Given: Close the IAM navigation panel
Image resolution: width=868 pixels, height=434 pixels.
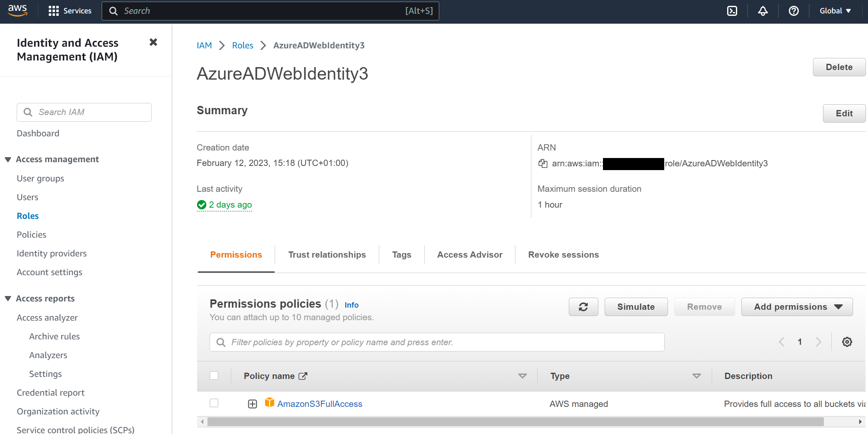Looking at the screenshot, I should point(153,42).
